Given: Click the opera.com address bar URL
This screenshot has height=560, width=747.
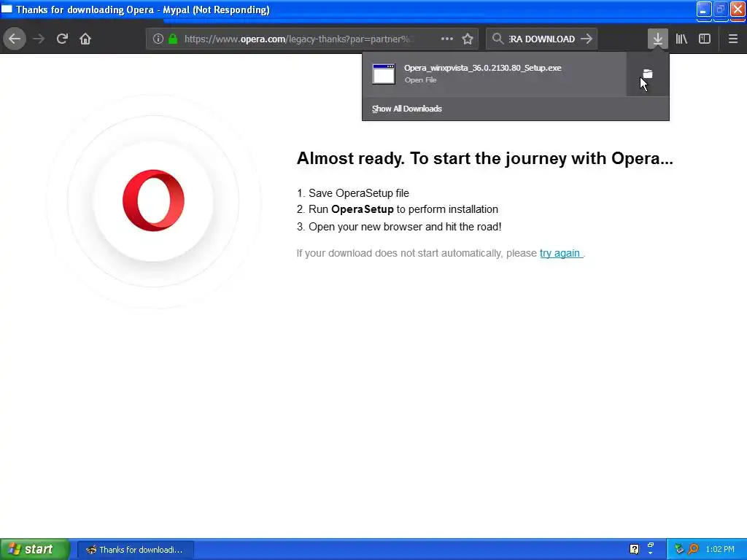Looking at the screenshot, I should tap(297, 39).
